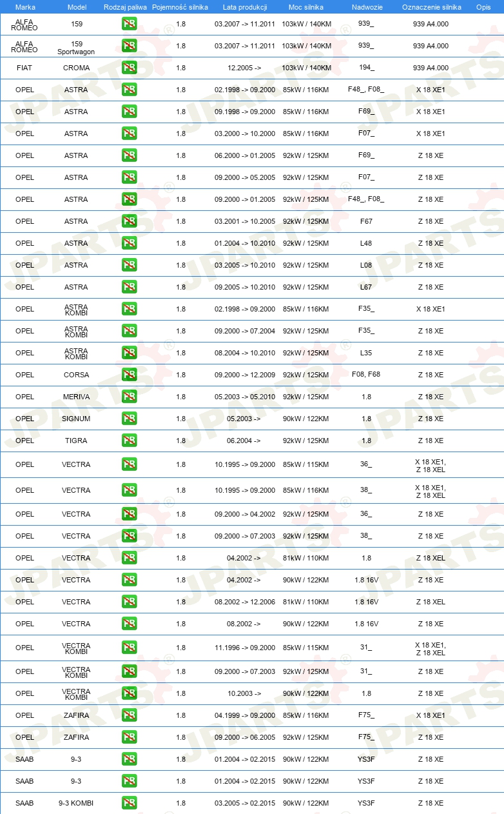Click the fuel icon in the ASTRA L67 row
This screenshot has height=814, width=504.
[x=129, y=287]
